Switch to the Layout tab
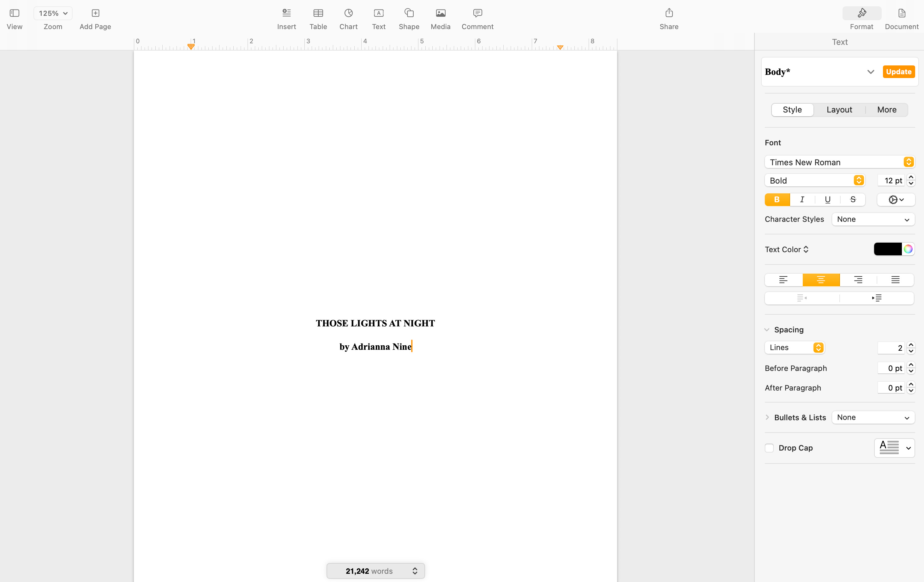 pos(839,110)
